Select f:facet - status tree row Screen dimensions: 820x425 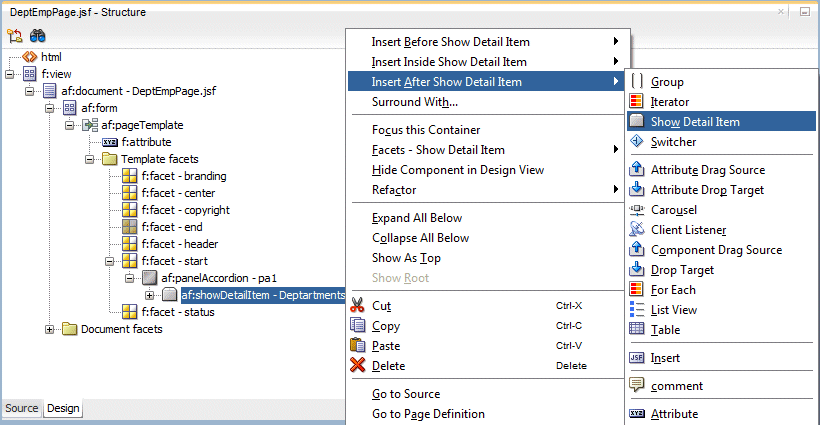168,312
